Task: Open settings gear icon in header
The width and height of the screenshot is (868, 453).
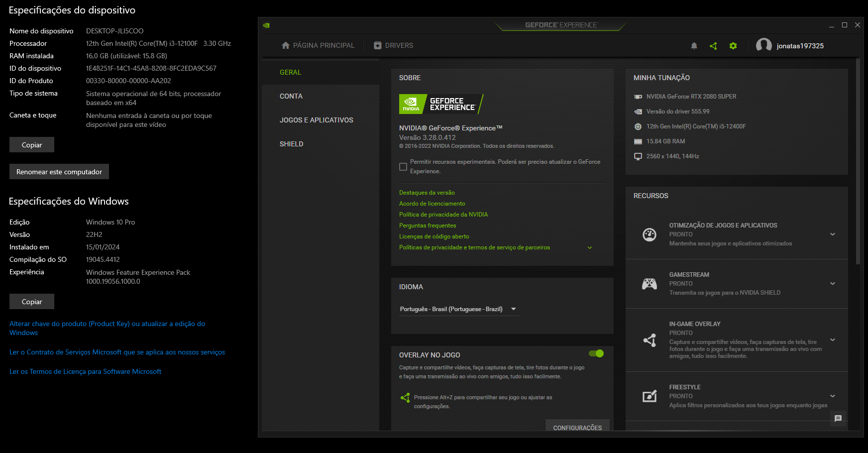Action: (x=733, y=46)
